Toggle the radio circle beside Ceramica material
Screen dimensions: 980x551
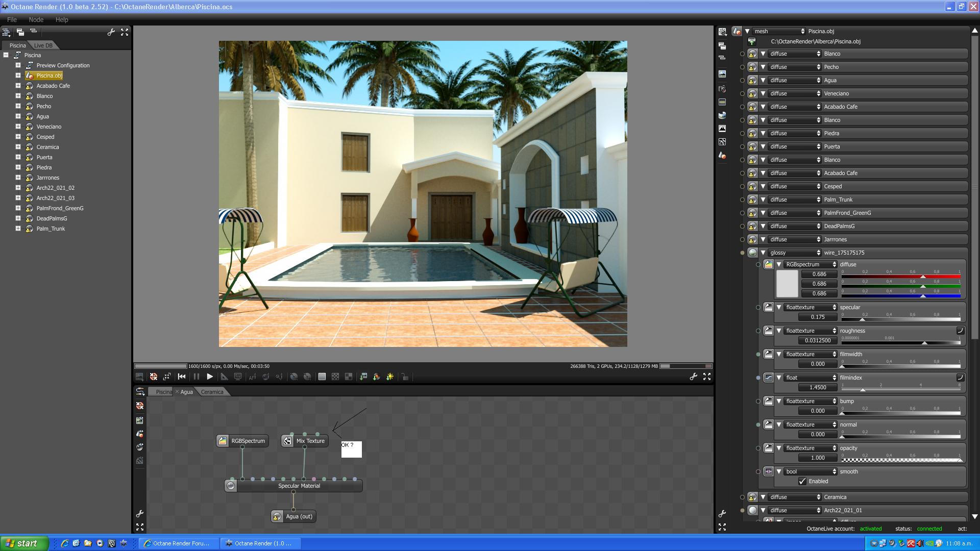pyautogui.click(x=742, y=497)
